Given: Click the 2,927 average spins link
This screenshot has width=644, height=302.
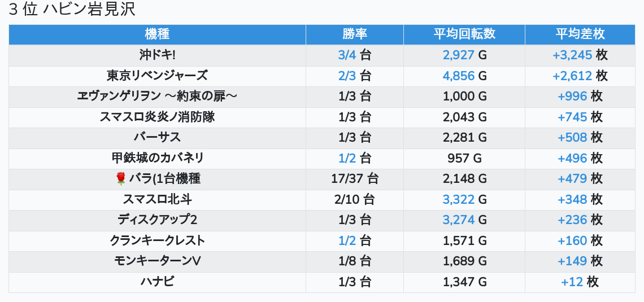Looking at the screenshot, I should tap(458, 55).
